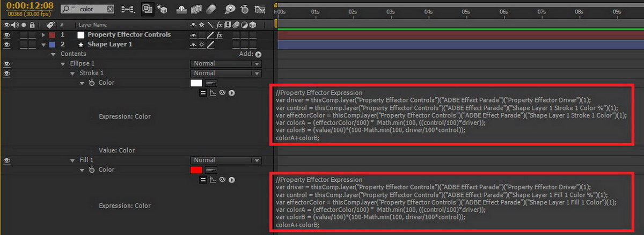The height and width of the screenshot is (235, 644).
Task: Hide Fill 1 with its eye icon
Action: tap(7, 160)
